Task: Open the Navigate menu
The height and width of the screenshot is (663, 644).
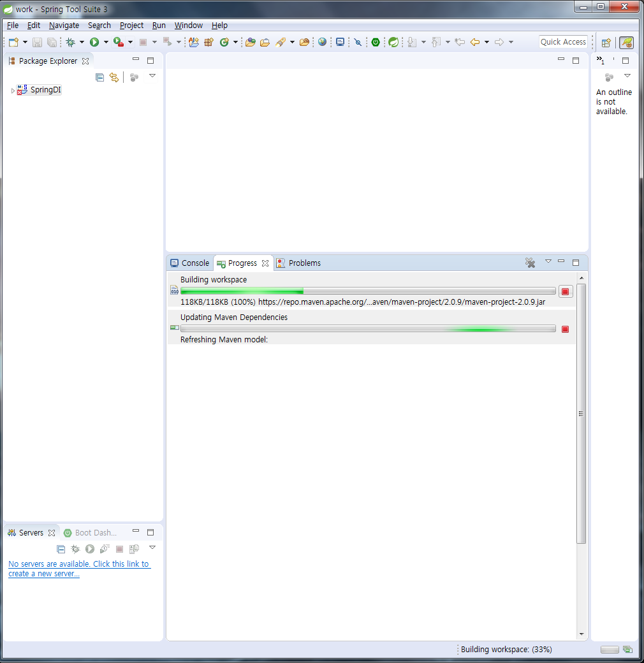Action: click(64, 25)
